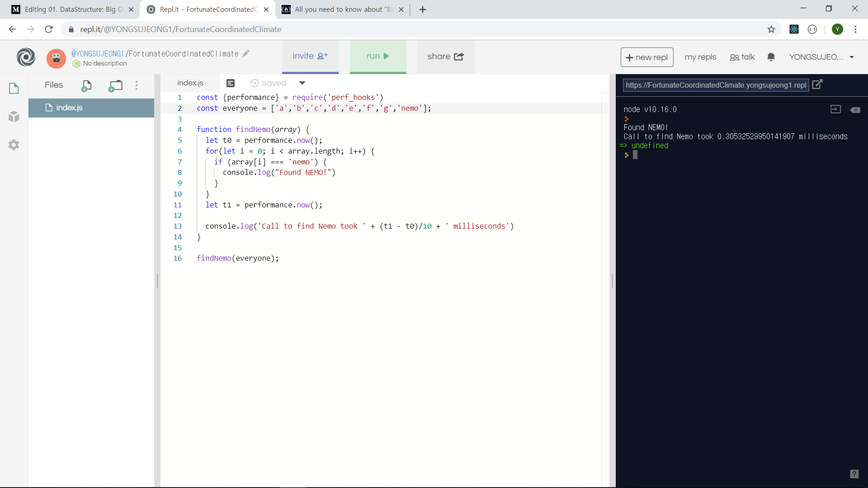868x488 pixels.
Task: Open the Packages cube sidebar icon
Action: pyautogui.click(x=14, y=117)
